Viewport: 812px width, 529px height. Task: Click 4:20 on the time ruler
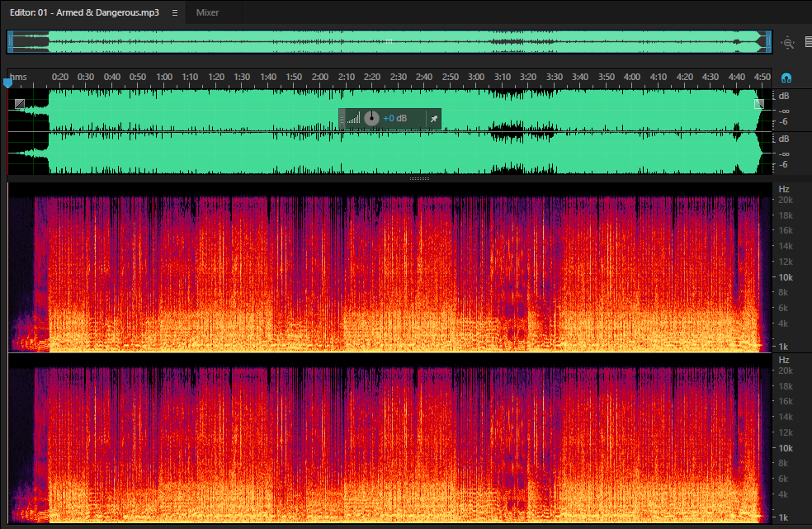[x=685, y=78]
